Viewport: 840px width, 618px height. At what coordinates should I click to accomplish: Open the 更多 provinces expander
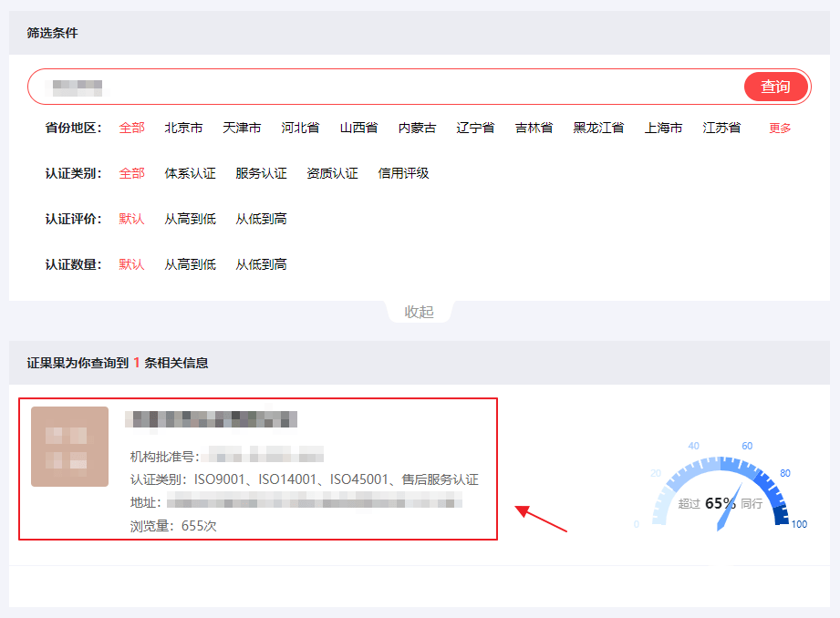[778, 128]
